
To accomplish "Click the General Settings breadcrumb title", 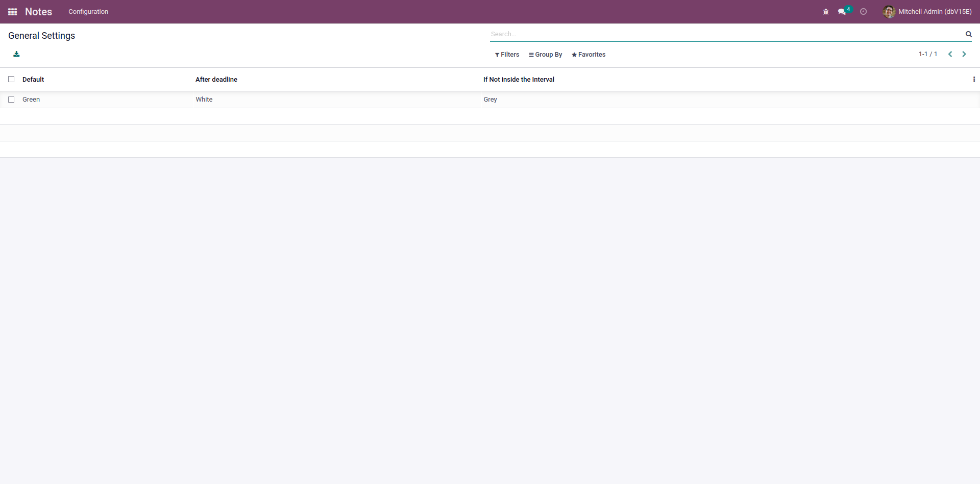I will (41, 36).
